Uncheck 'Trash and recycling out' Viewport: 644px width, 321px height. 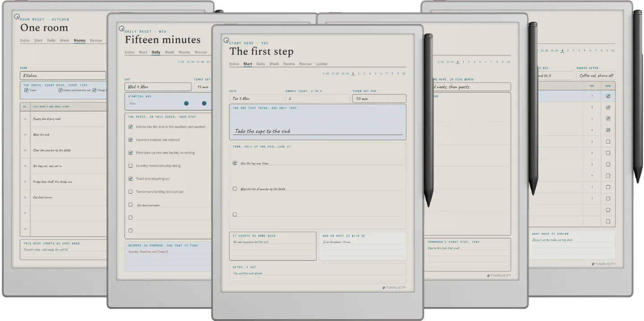pyautogui.click(x=130, y=179)
